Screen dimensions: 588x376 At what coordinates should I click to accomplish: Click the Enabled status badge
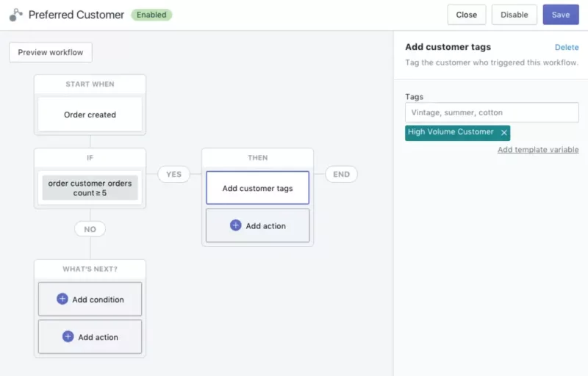click(x=151, y=15)
